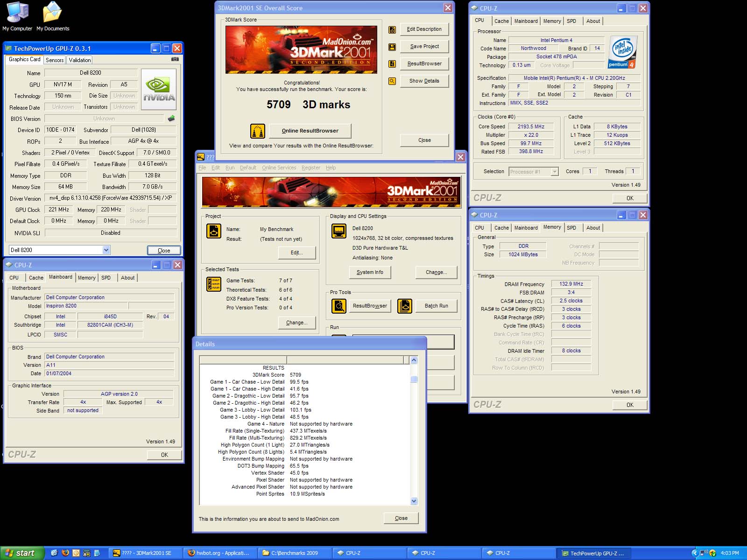This screenshot has width=747, height=560.
Task: Click the network connection tray icon
Action: [x=704, y=553]
